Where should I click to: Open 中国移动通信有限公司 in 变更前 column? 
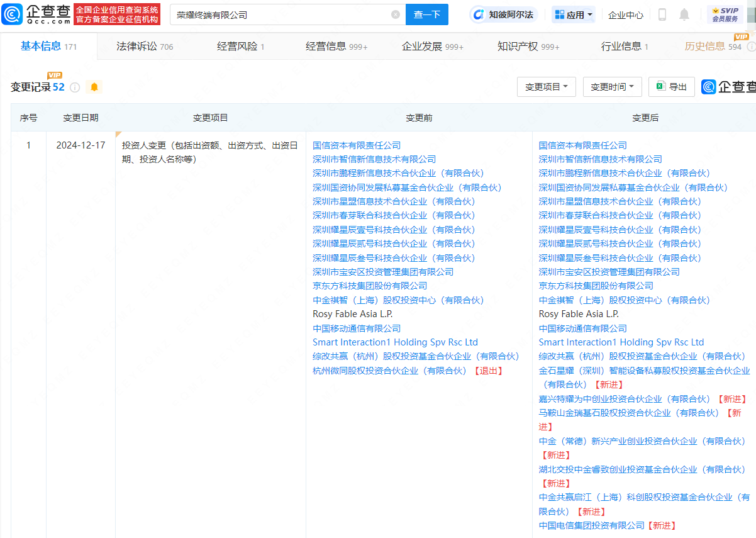click(x=357, y=328)
